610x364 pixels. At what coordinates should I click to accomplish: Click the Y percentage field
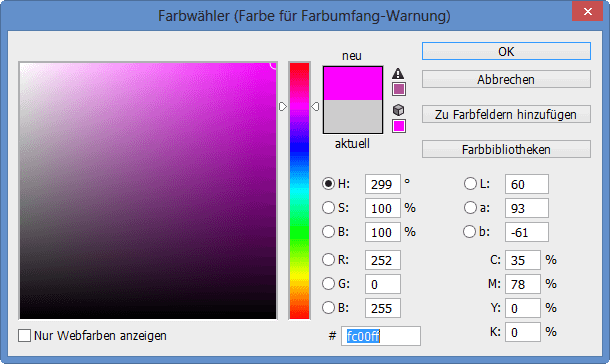point(523,308)
